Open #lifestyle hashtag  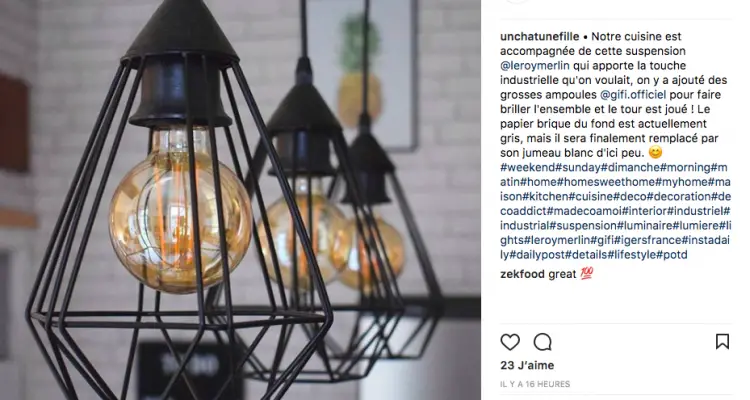pyautogui.click(x=635, y=255)
